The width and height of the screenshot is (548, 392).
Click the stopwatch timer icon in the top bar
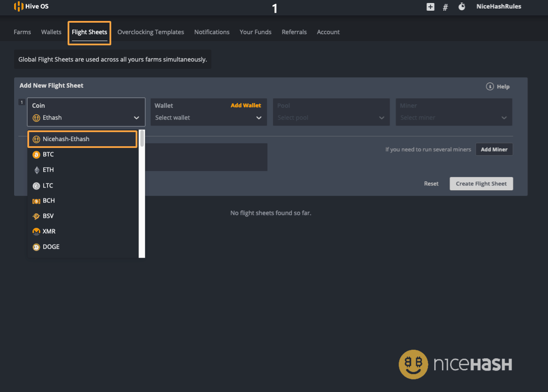[x=462, y=7]
